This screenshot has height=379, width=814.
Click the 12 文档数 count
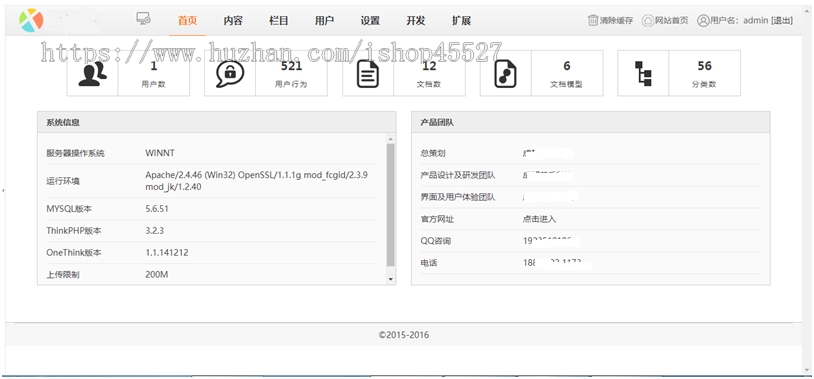pos(429,66)
